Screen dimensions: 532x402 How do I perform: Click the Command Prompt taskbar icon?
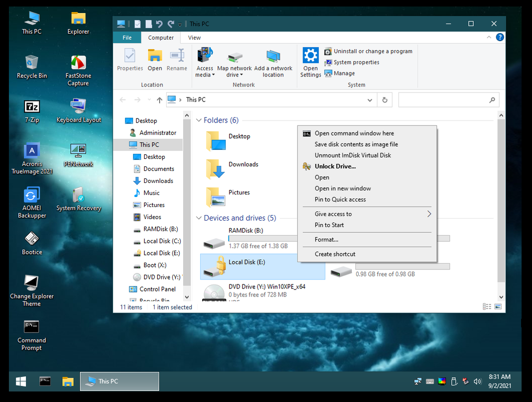(x=45, y=381)
